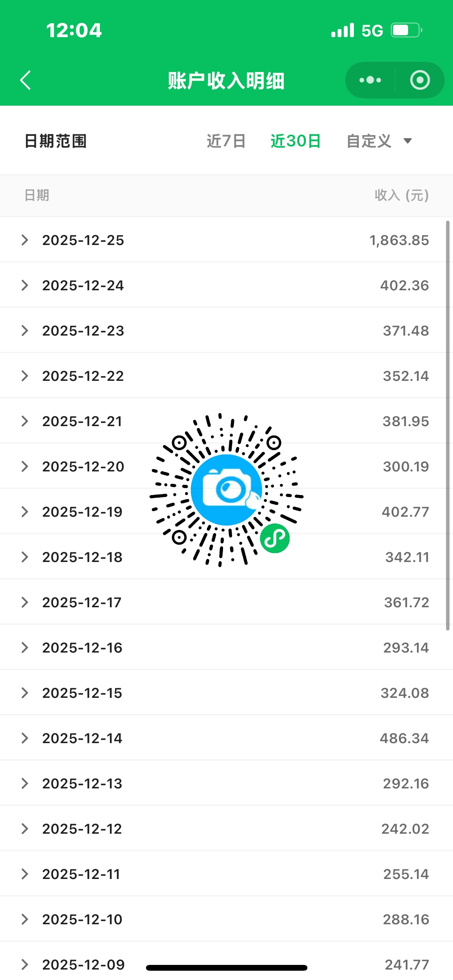Tap the camera QR code image
The image size is (453, 980).
tap(226, 490)
